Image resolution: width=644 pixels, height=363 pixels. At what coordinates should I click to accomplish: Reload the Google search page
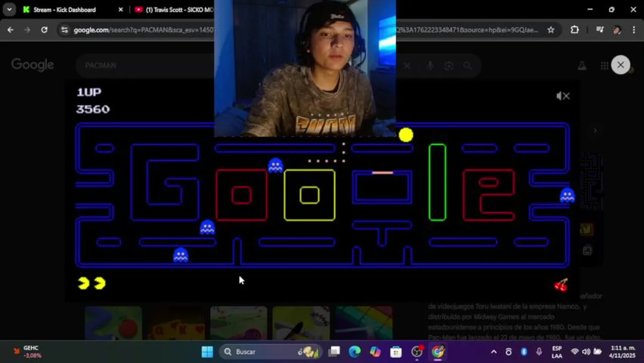(44, 30)
